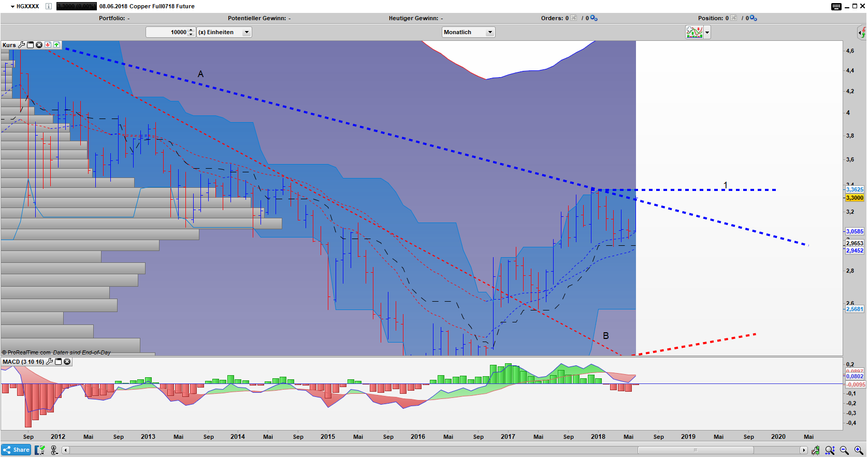Click the 2018 label on the time axis
Viewport: 868px width, 459px height.
pos(598,437)
